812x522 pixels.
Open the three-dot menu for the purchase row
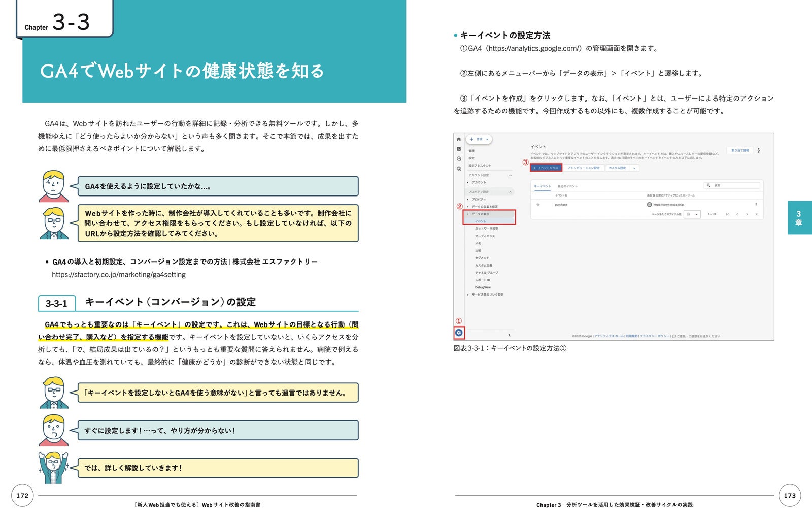pyautogui.click(x=756, y=205)
